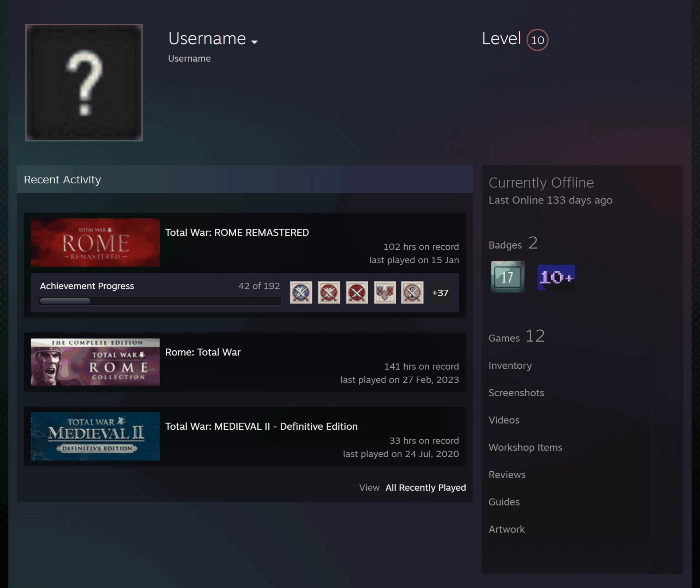Open Workshop Items
Image resolution: width=700 pixels, height=588 pixels.
tap(525, 447)
